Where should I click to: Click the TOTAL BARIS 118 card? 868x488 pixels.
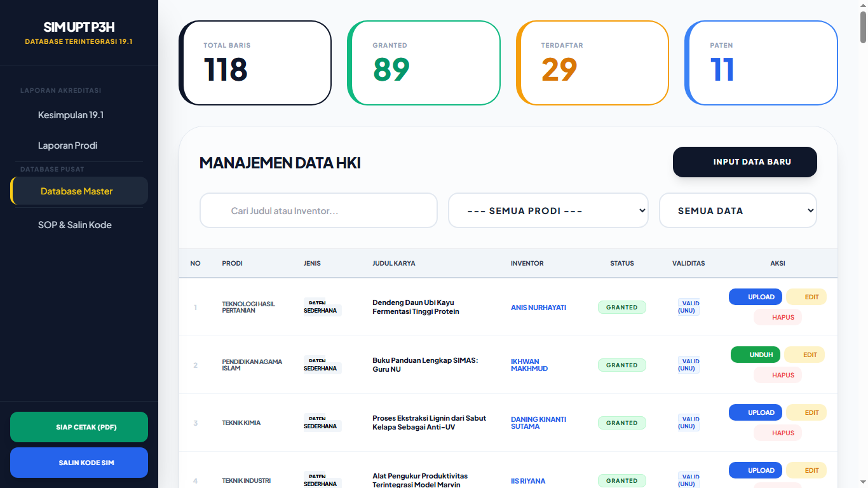[x=255, y=63]
